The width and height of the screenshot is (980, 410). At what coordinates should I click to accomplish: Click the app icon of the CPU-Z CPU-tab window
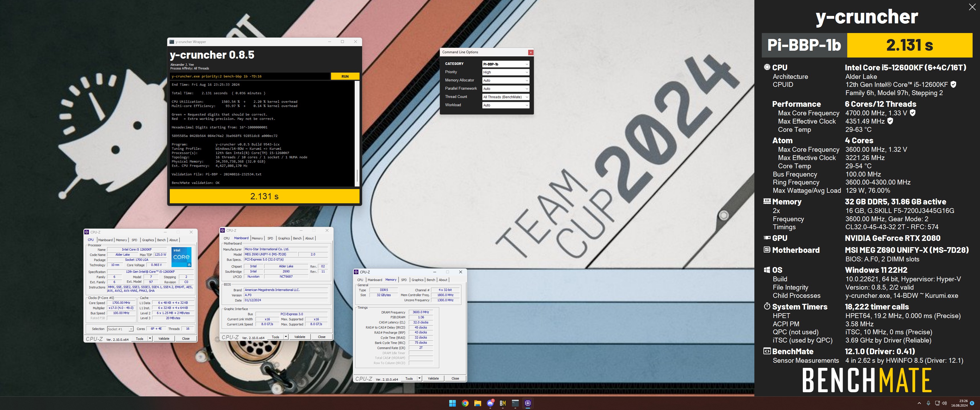click(87, 232)
